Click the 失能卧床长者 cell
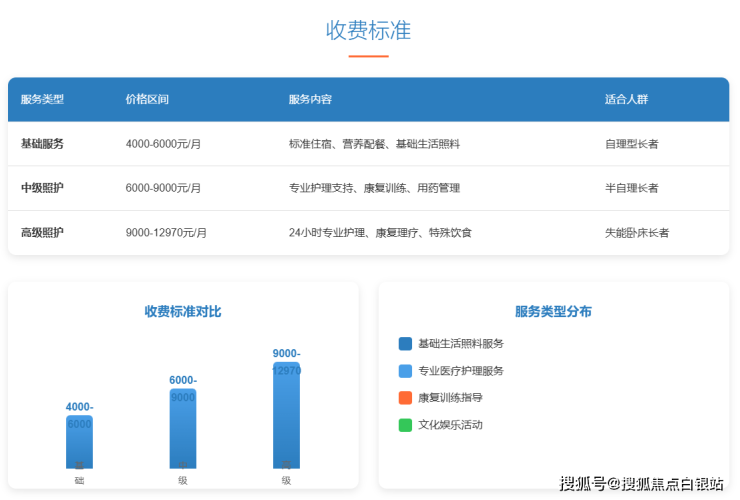Viewport: 740px width, 500px height. 637,233
